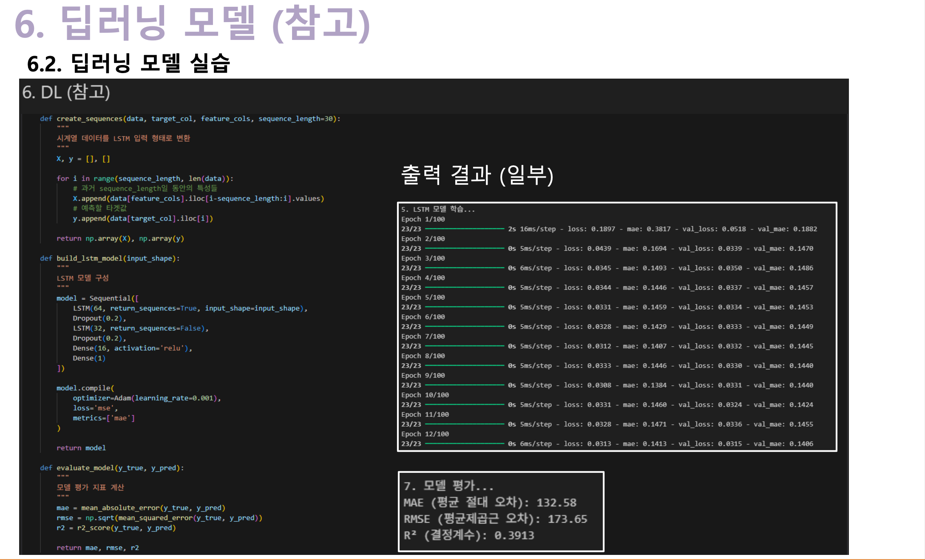Click the R² value 0.3913 line
The width and height of the screenshot is (925, 560).
pos(469,535)
